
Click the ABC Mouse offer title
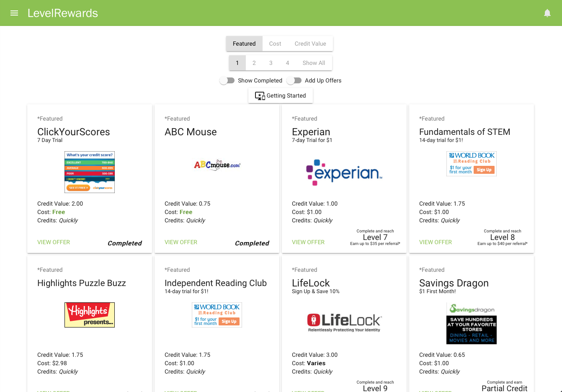pyautogui.click(x=191, y=132)
